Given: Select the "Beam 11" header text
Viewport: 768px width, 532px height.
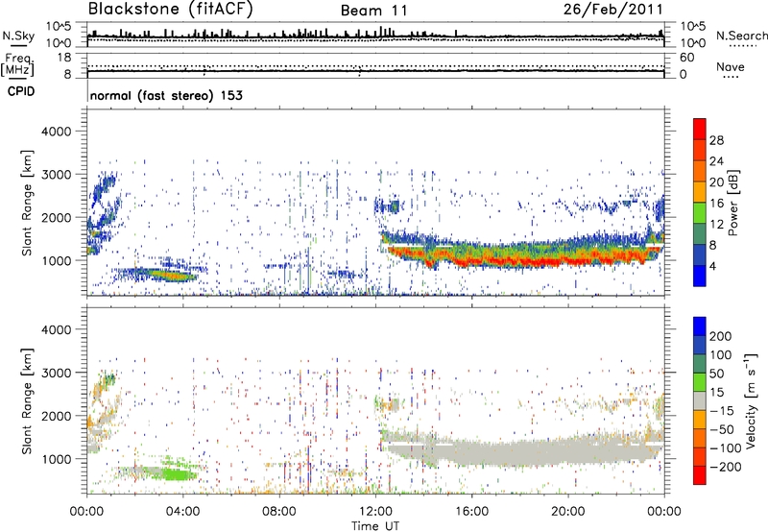Looking at the screenshot, I should coord(373,11).
